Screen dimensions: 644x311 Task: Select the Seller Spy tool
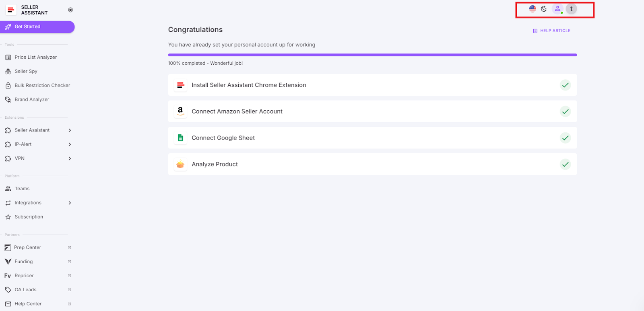point(25,71)
